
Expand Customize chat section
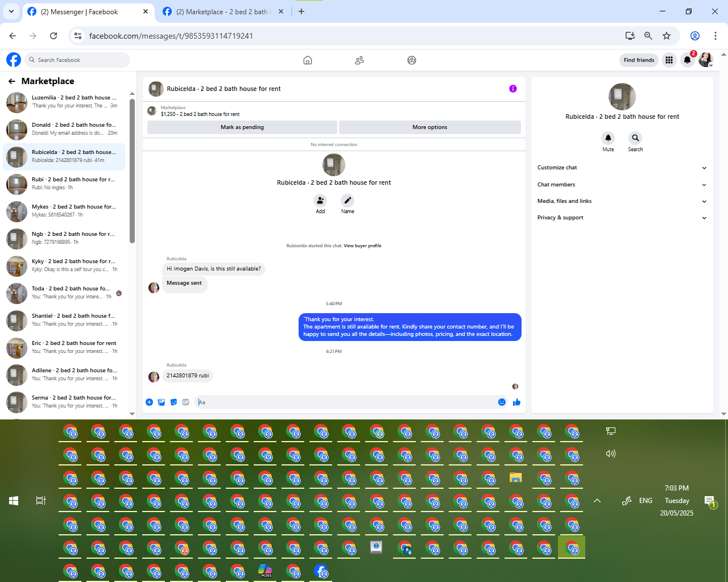point(622,168)
